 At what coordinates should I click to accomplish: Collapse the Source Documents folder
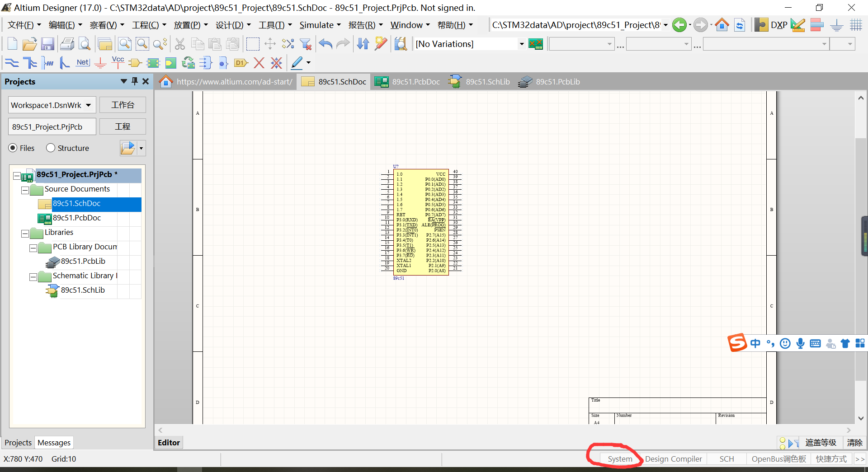coord(25,190)
